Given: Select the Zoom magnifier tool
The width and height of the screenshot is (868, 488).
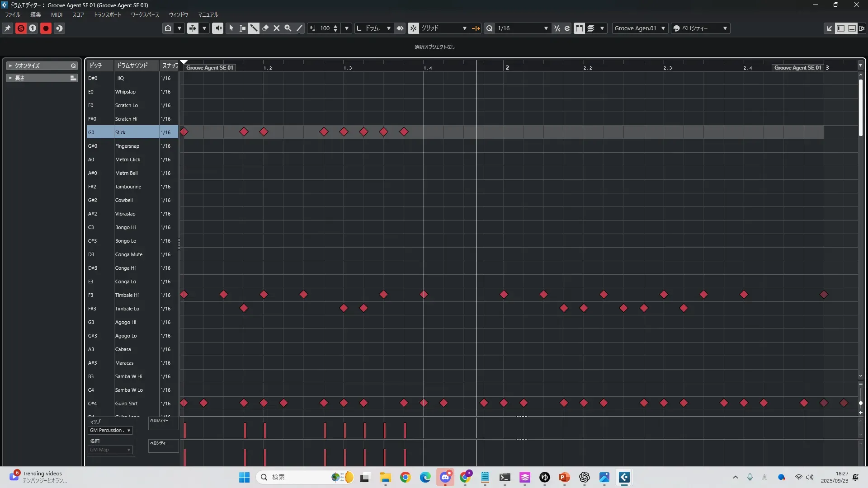Looking at the screenshot, I should (x=288, y=28).
